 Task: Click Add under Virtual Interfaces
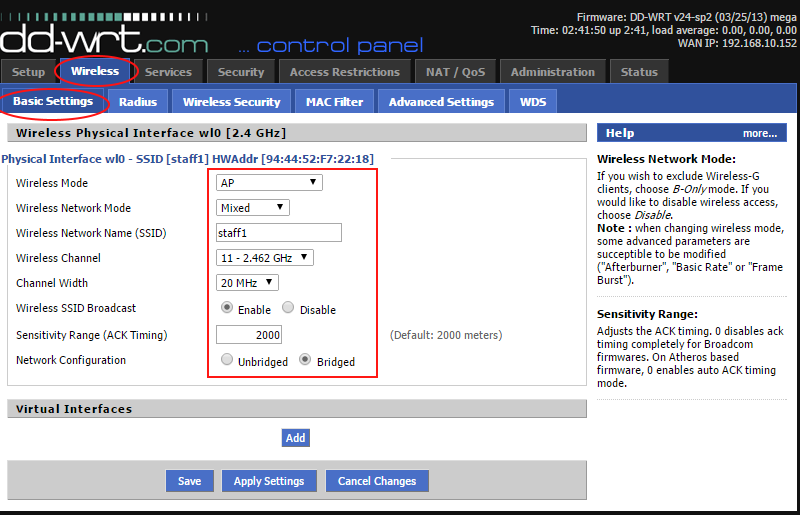coord(295,438)
